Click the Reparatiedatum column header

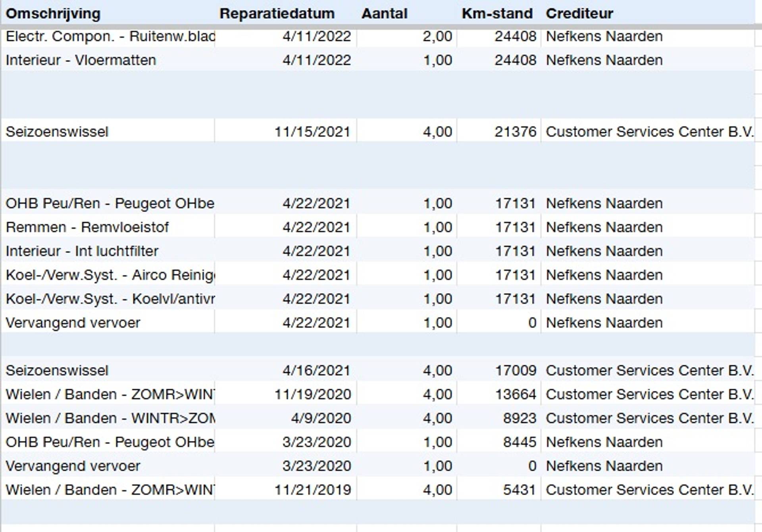point(277,13)
